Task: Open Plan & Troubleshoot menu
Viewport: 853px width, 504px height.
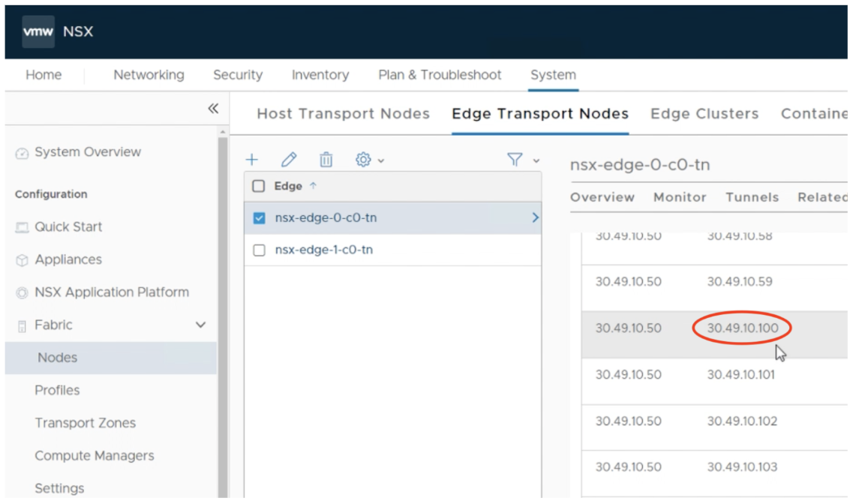Action: 440,75
